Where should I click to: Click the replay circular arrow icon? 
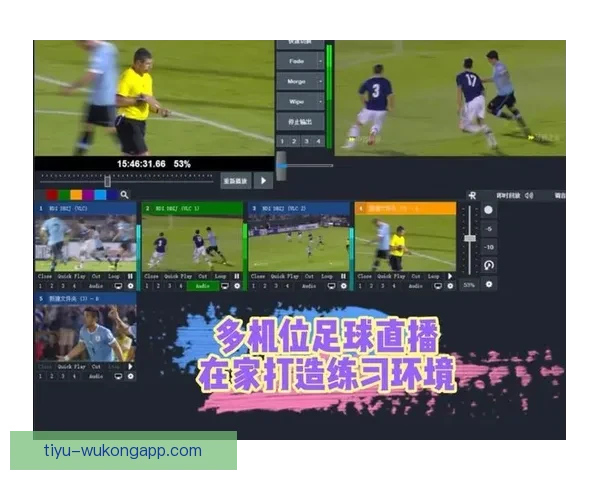point(488,265)
